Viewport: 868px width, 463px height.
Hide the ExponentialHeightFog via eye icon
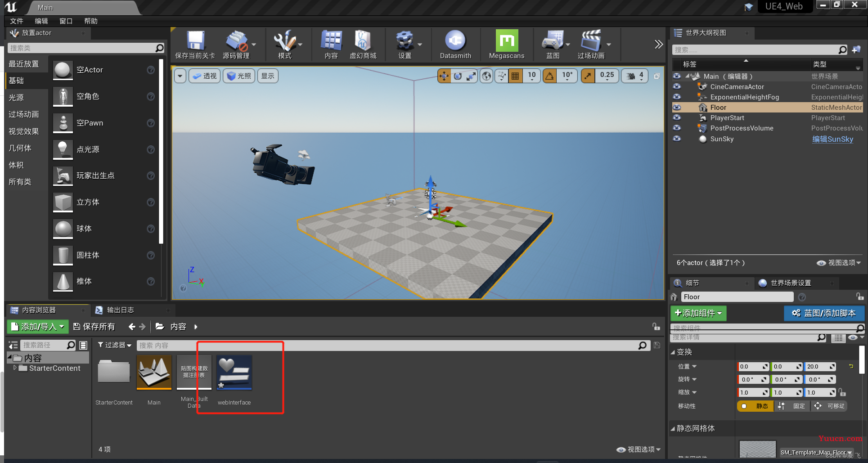coord(677,97)
